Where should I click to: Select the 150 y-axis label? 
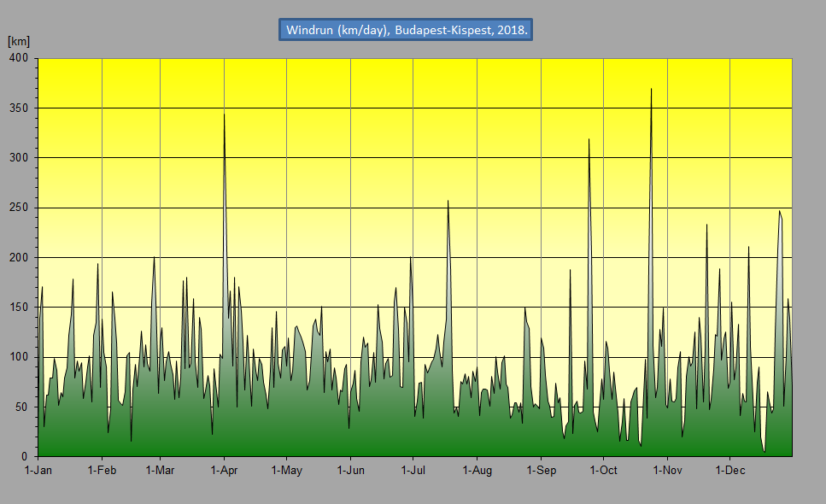(19, 308)
